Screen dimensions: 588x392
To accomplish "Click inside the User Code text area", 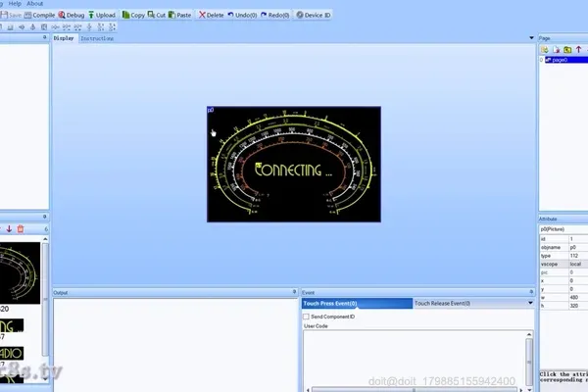I will point(415,359).
